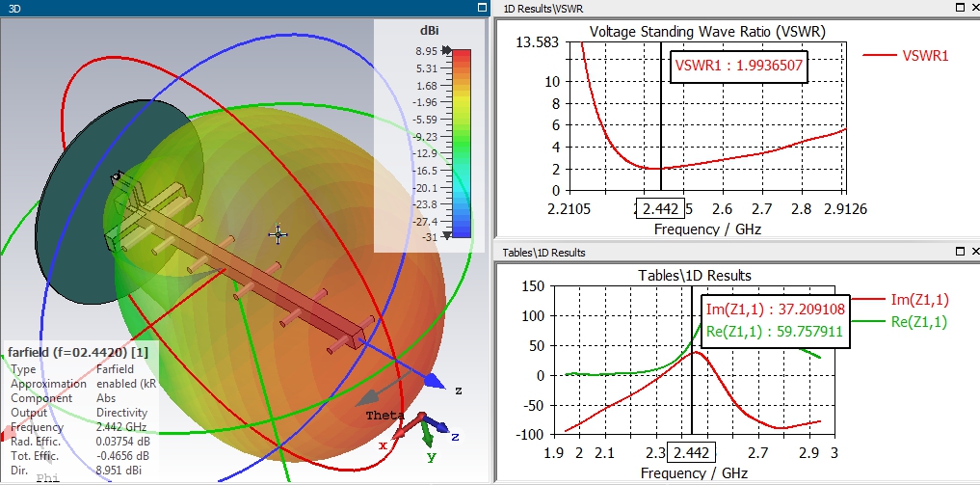
Task: Click the 2.442 marker box in VSWR plot
Action: tap(660, 208)
